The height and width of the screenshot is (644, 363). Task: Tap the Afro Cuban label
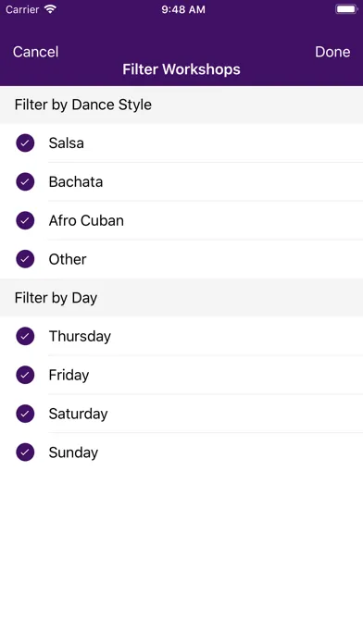pyautogui.click(x=86, y=220)
